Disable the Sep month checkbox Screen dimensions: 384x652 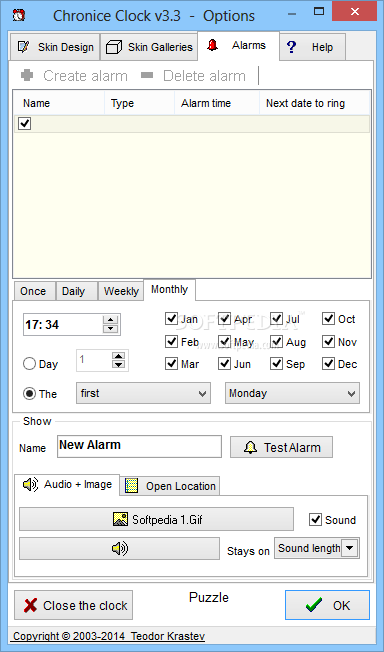click(277, 364)
